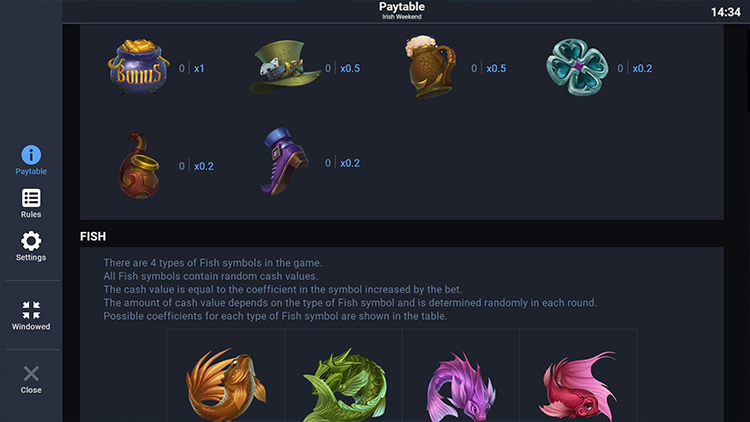This screenshot has height=422, width=750.
Task: Switch game to Windowed mode
Action: click(31, 315)
